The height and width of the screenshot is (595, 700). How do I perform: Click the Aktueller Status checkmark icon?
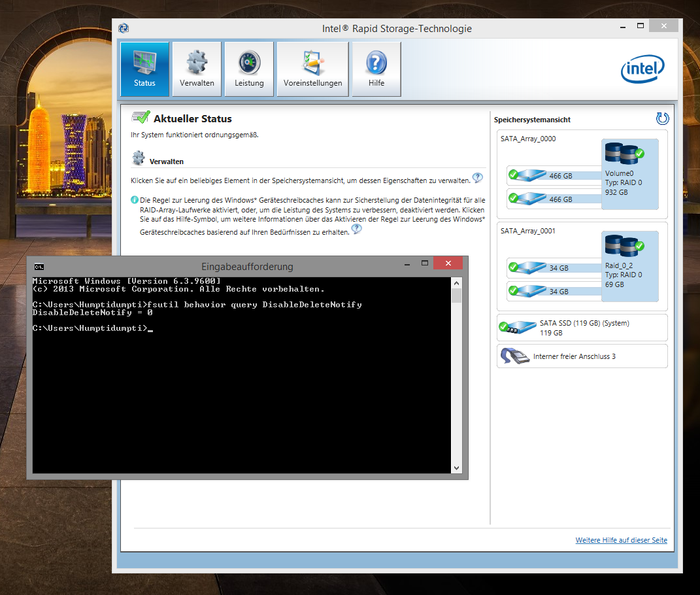(x=141, y=117)
